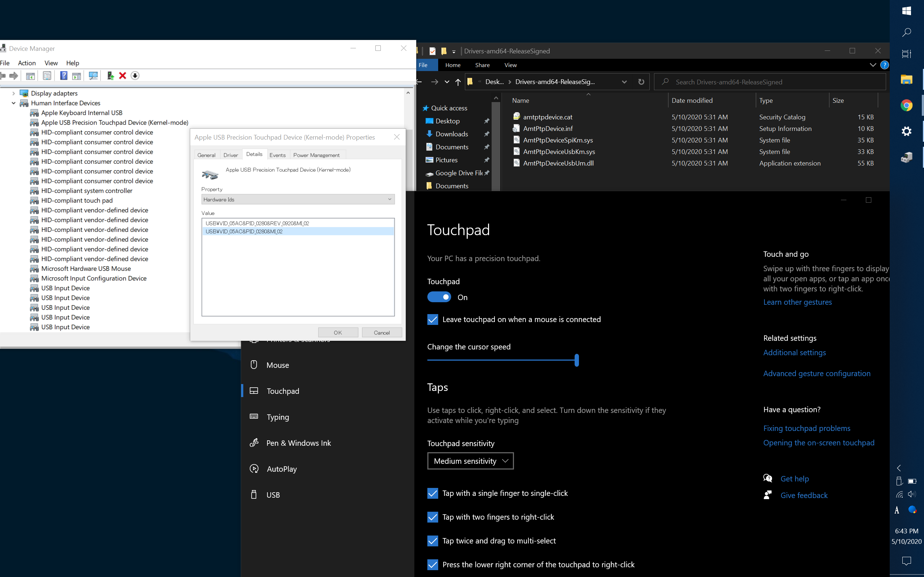This screenshot has height=577, width=924.
Task: Open the Action menu in Device Manager
Action: click(27, 63)
